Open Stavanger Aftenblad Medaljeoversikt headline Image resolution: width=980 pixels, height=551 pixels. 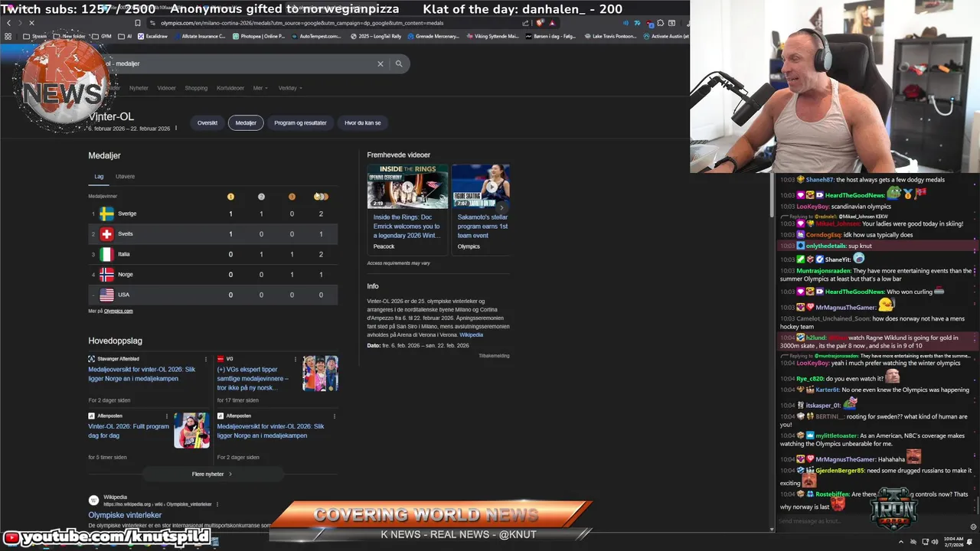142,374
